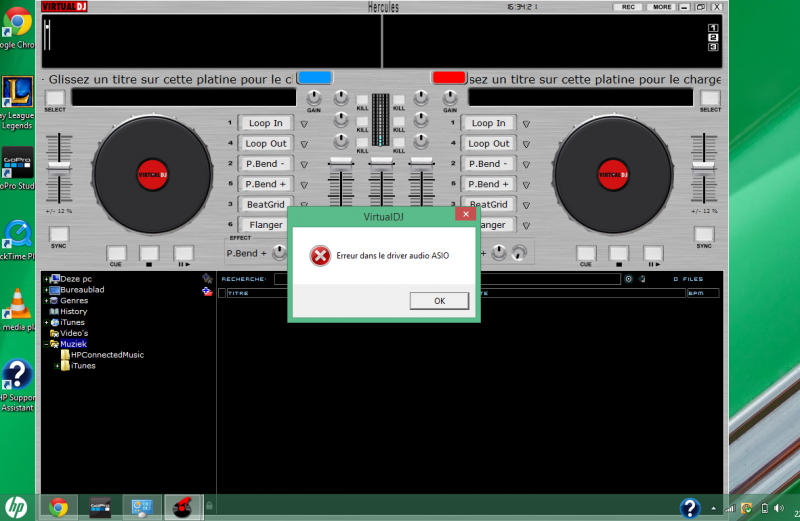Click the add favorite folder icon
The height and width of the screenshot is (521, 800).
point(207,279)
